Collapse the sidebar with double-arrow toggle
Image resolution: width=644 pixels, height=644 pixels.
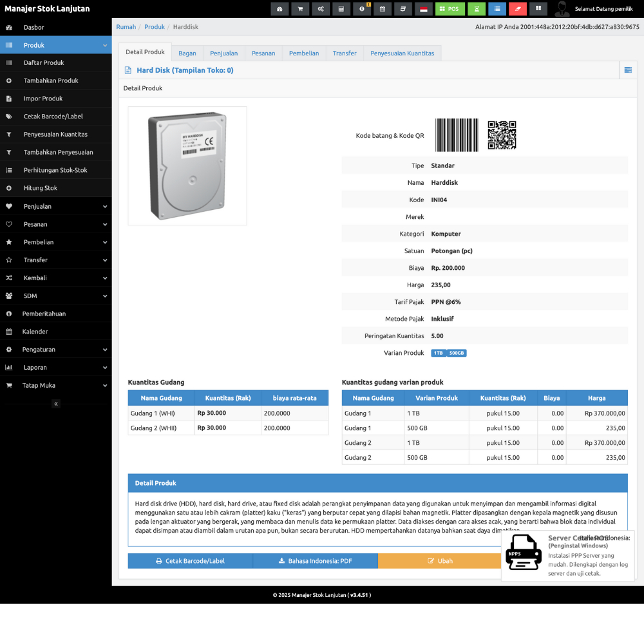point(56,404)
